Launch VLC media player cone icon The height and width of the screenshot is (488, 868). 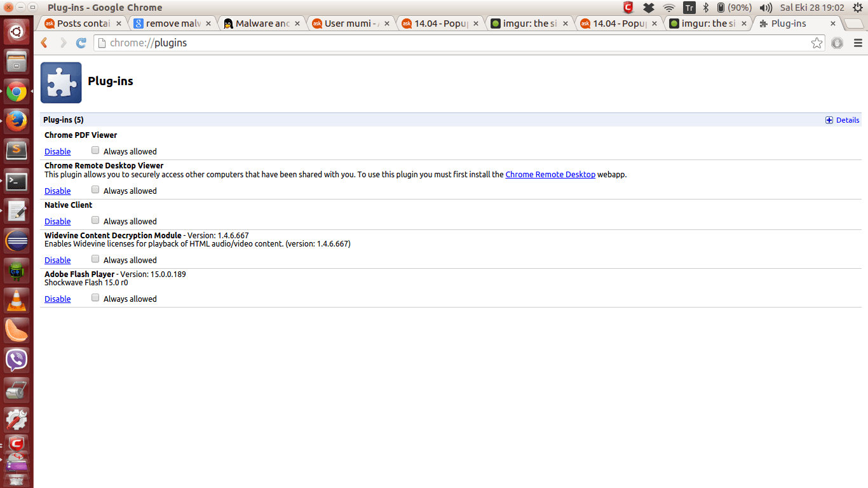pos(17,301)
